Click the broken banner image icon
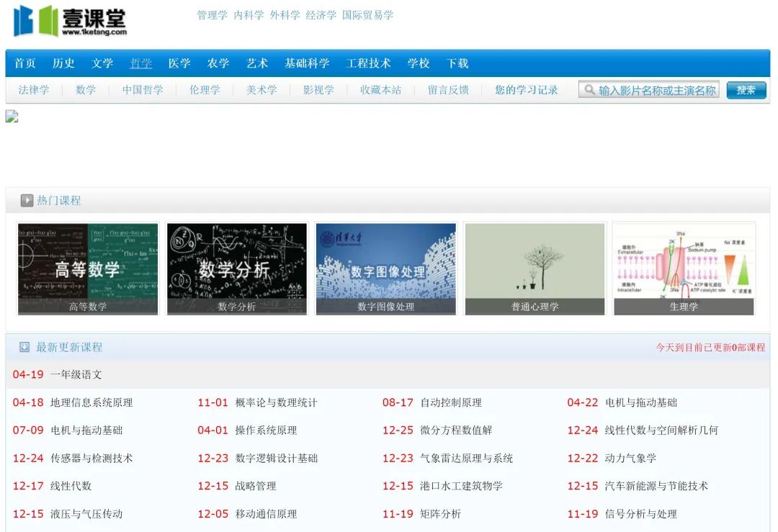Viewport: 778px width, 532px height. pyautogui.click(x=12, y=117)
